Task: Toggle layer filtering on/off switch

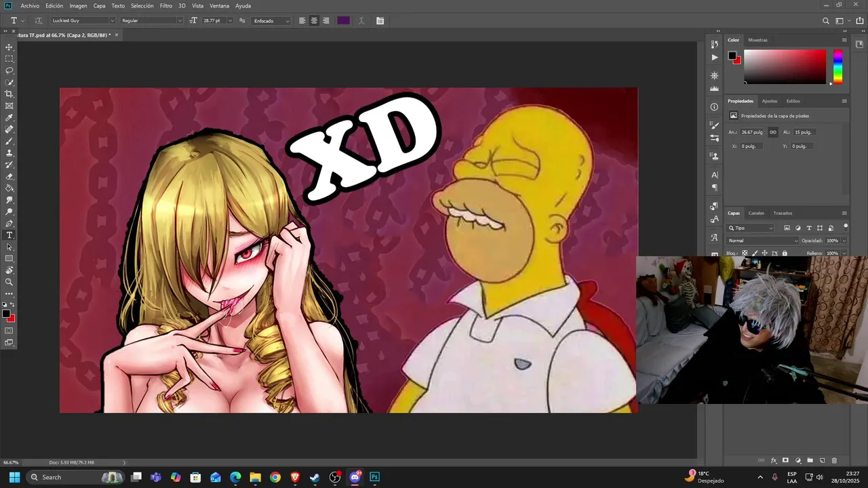Action: [x=845, y=227]
